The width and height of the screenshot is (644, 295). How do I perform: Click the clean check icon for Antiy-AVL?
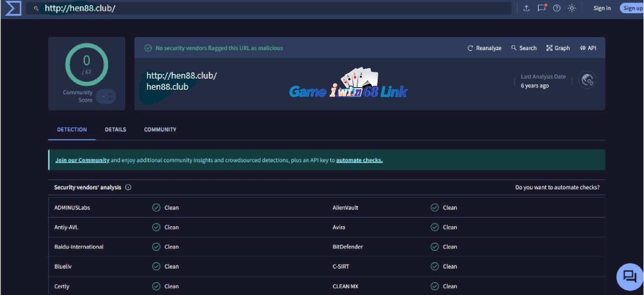[156, 227]
